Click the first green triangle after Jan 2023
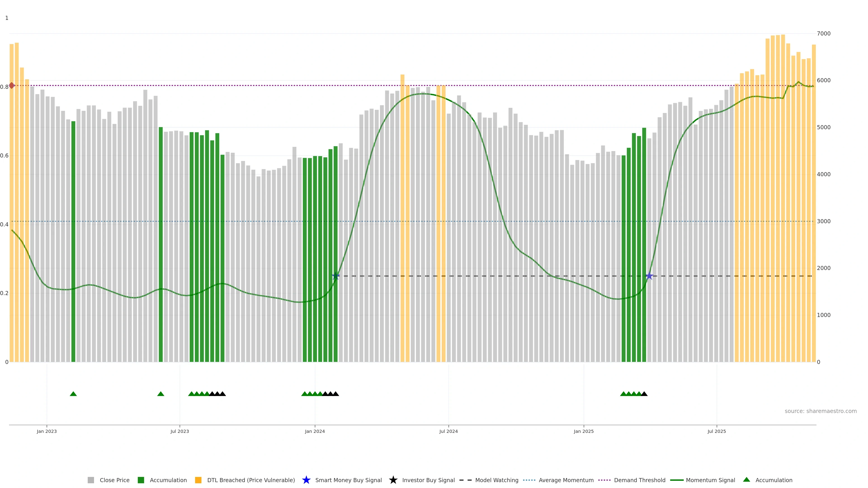This screenshot has height=488, width=868. [73, 394]
